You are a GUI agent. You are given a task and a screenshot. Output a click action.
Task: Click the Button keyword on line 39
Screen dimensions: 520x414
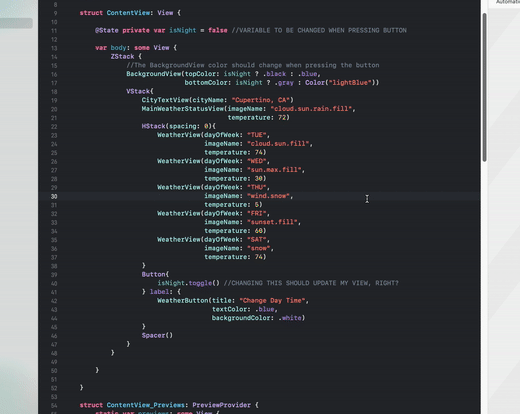[153, 274]
